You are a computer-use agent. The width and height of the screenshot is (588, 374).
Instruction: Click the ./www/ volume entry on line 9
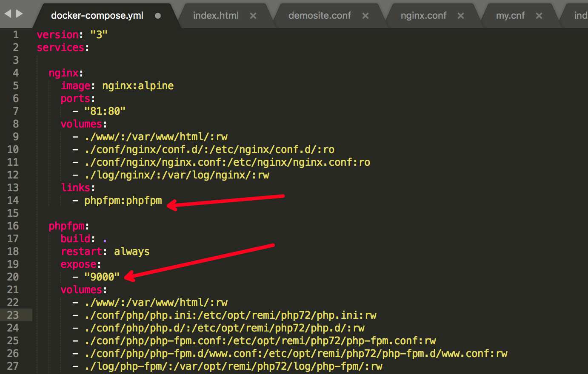[x=156, y=137]
